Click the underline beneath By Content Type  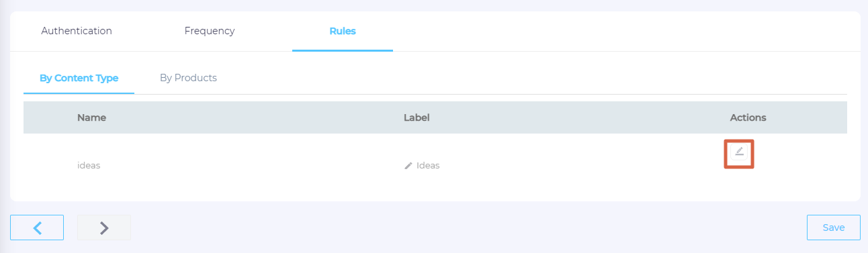pos(79,93)
